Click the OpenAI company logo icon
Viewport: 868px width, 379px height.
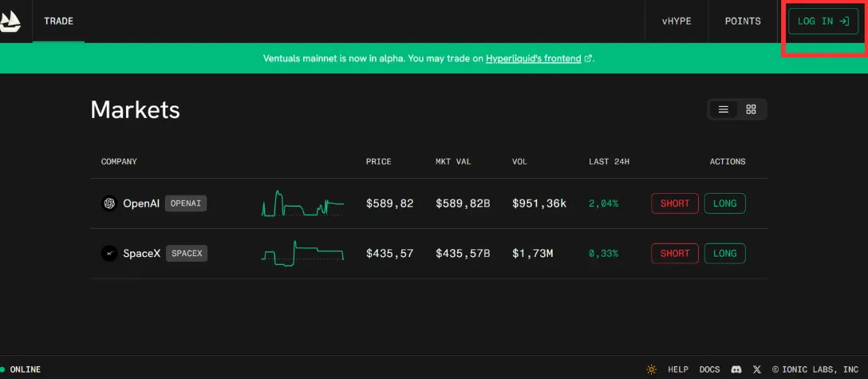[x=109, y=203]
